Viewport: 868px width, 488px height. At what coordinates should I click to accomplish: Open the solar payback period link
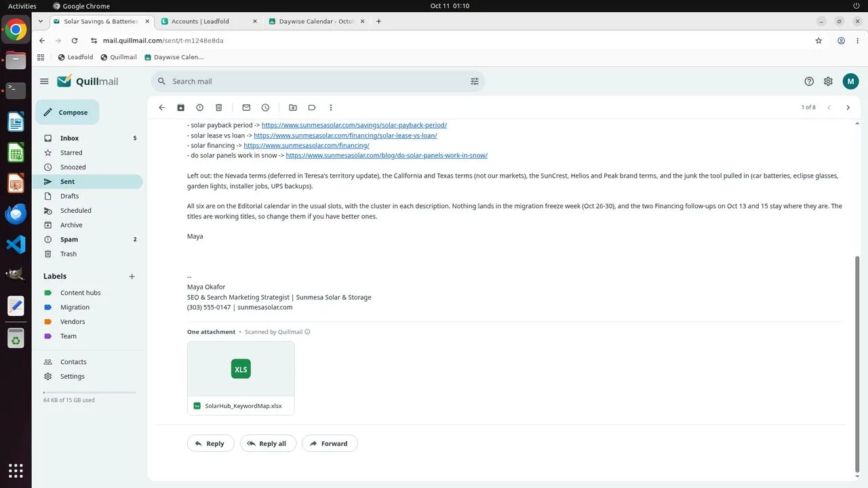pos(354,125)
